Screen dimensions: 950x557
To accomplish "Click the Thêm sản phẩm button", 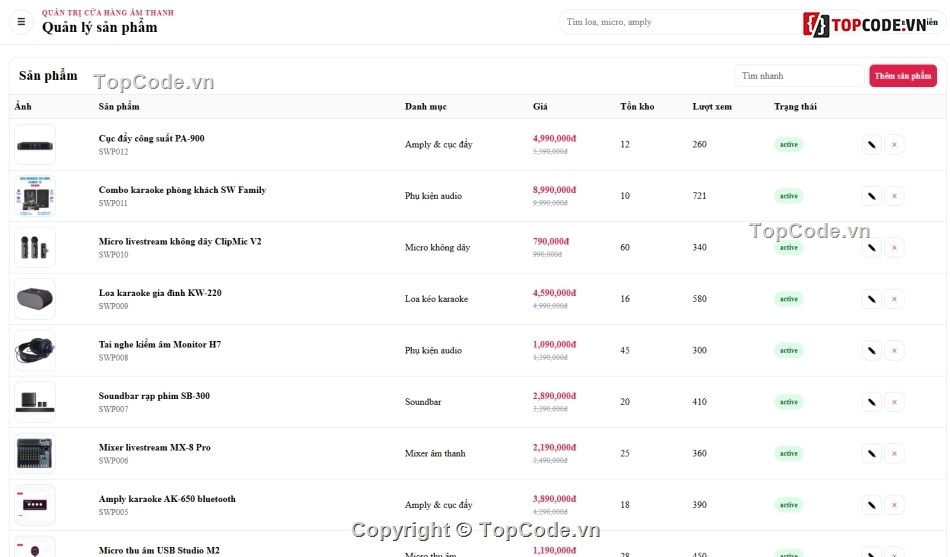I will click(x=903, y=76).
